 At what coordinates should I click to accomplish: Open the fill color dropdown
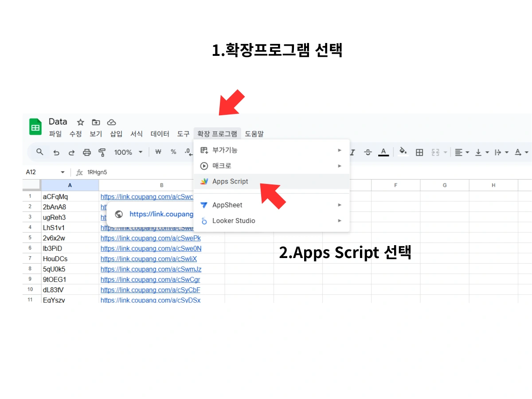click(403, 152)
